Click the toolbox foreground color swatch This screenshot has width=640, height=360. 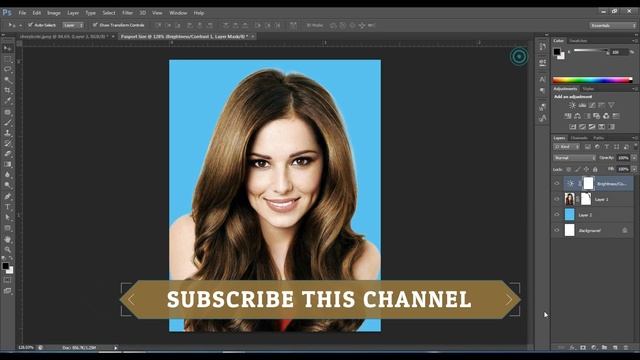pos(6,266)
